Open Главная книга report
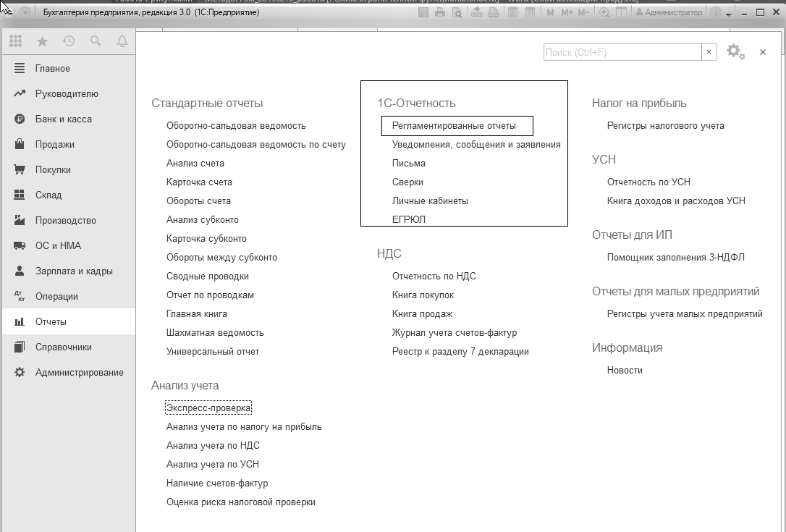Screen dimensions: 786x532 197,314
